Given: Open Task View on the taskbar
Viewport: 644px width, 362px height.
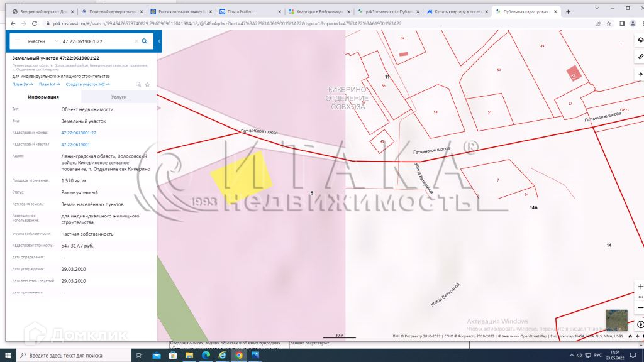Looking at the screenshot, I should [139, 355].
